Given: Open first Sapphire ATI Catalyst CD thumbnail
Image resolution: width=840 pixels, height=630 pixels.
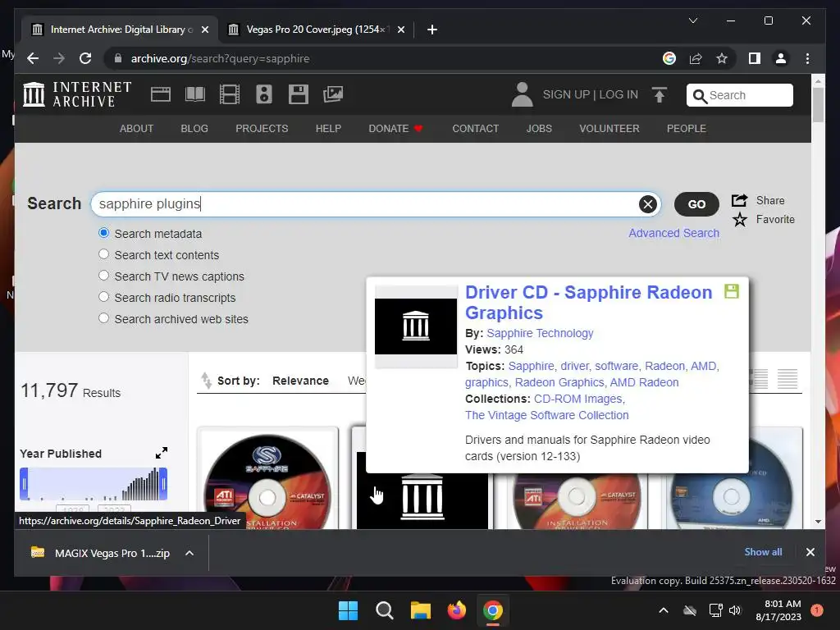Looking at the screenshot, I should click(x=268, y=478).
